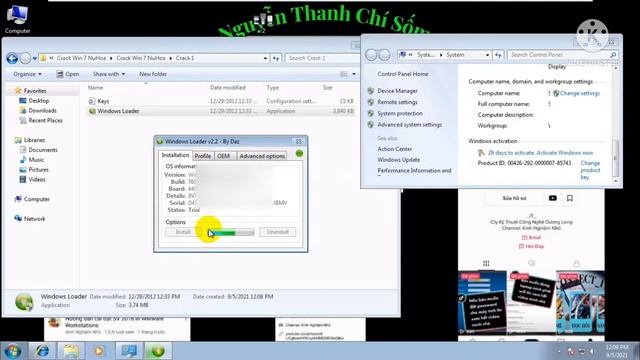Change the Explorer view icon
The height and width of the screenshot is (360, 640).
tap(344, 74)
